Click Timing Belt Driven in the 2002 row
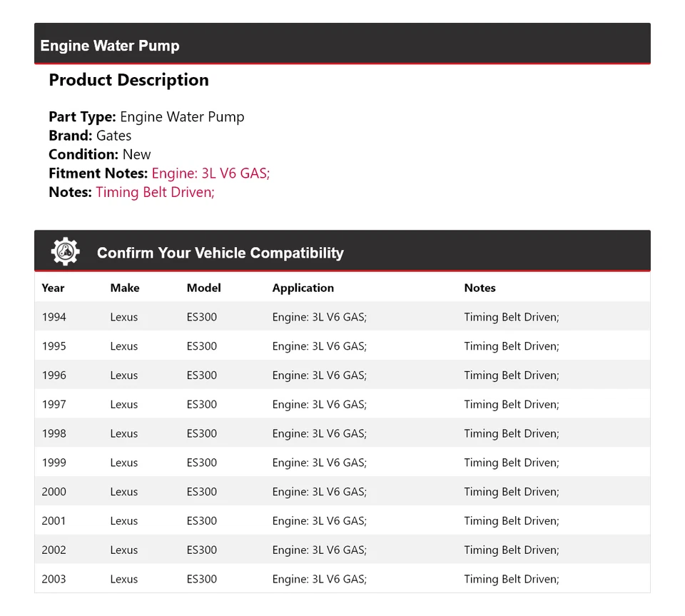This screenshot has height=616, width=685. coord(511,550)
